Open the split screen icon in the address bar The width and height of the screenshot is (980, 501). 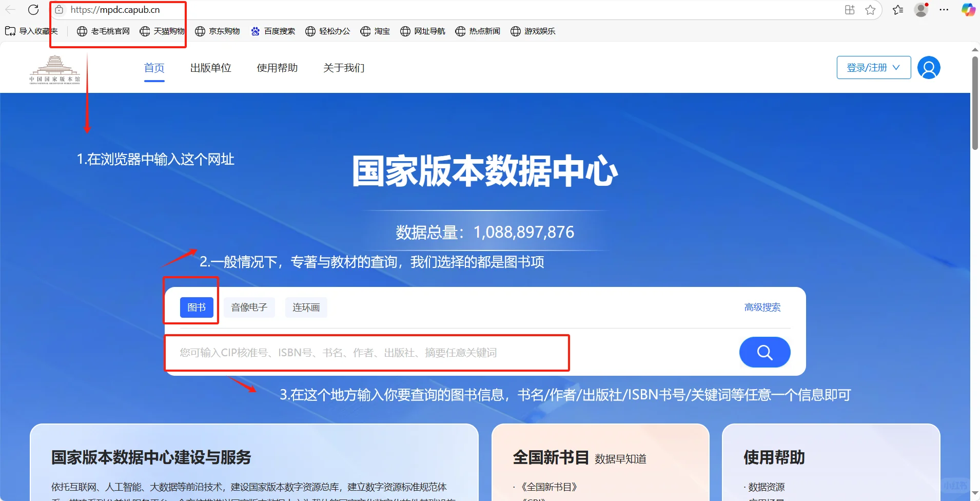(850, 10)
